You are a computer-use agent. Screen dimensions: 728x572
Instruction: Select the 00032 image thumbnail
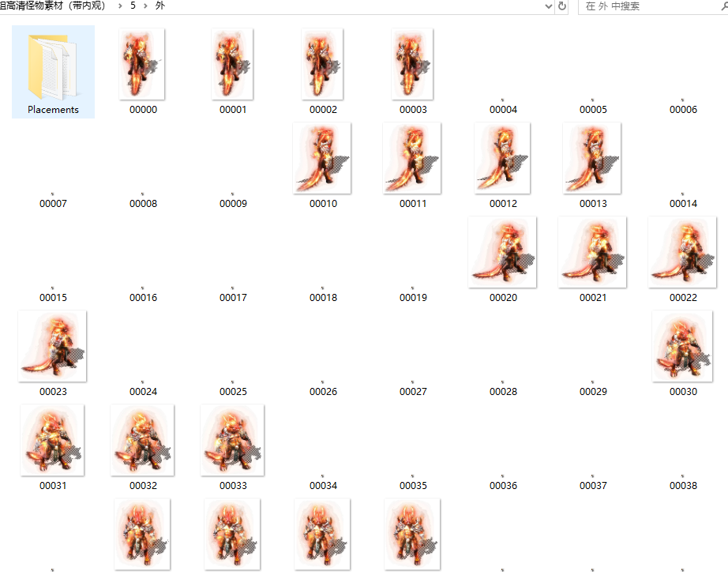pyautogui.click(x=143, y=440)
